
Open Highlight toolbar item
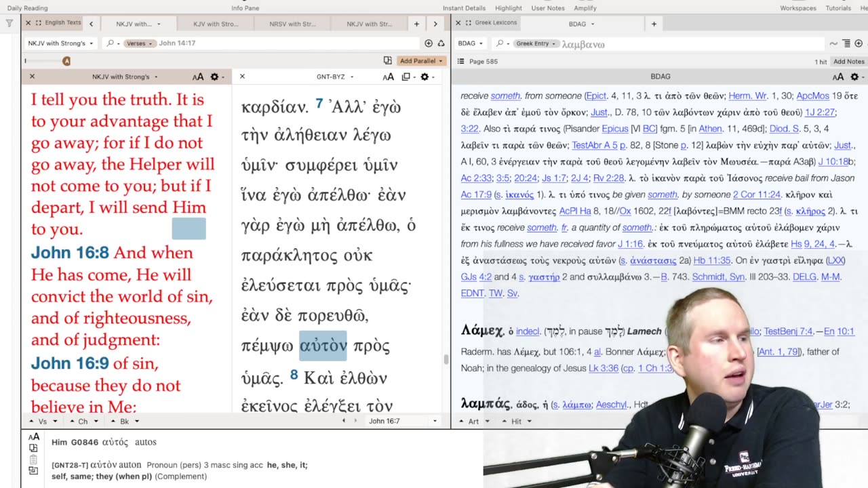tap(508, 8)
